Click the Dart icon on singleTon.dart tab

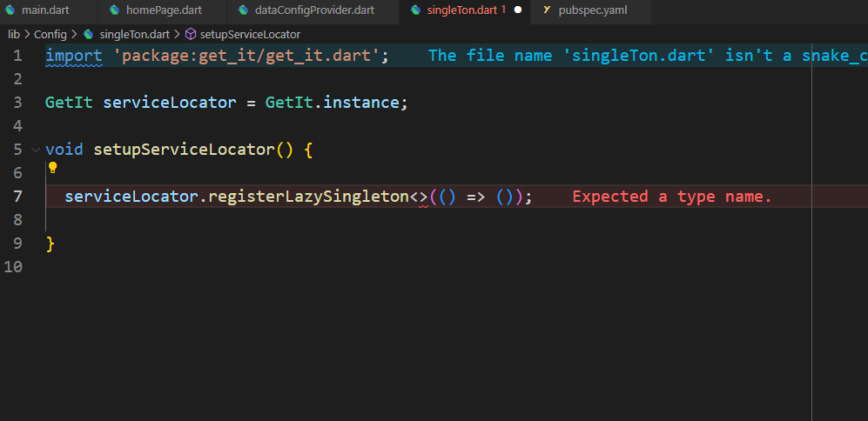tap(416, 10)
